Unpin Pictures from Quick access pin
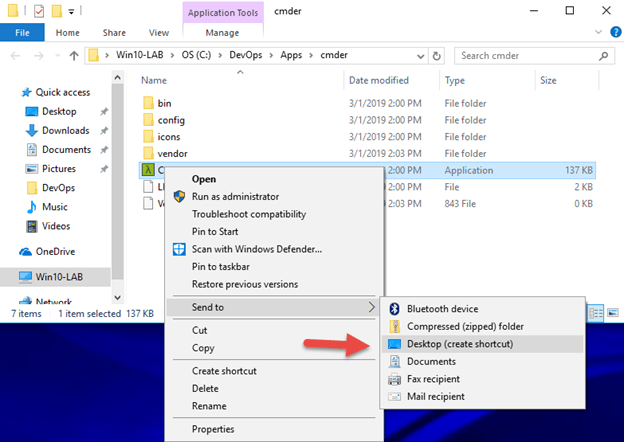The width and height of the screenshot is (624, 442). point(104,169)
